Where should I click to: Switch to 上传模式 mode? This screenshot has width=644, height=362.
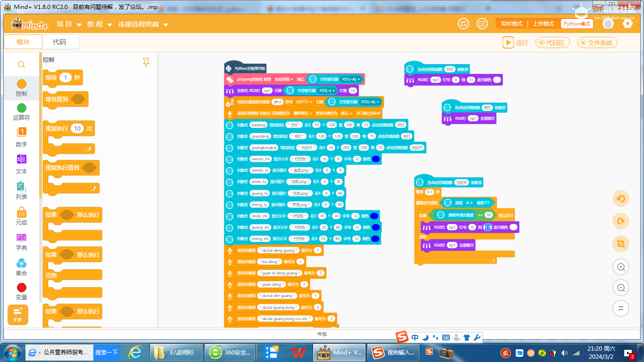coord(544,24)
